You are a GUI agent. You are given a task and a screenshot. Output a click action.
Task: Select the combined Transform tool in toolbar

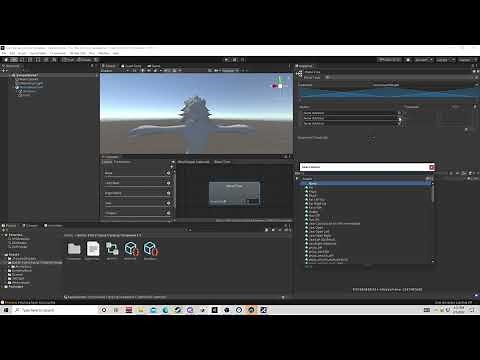click(x=46, y=60)
